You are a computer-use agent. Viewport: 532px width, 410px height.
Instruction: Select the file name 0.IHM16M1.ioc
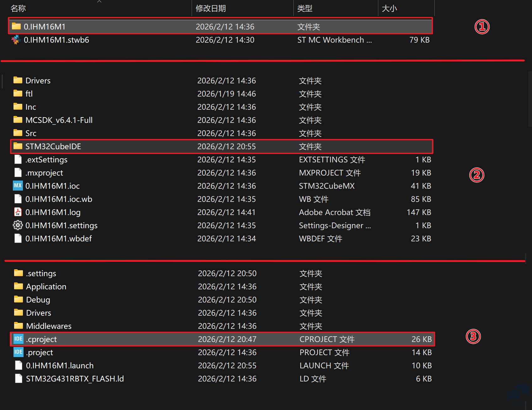[x=53, y=186]
